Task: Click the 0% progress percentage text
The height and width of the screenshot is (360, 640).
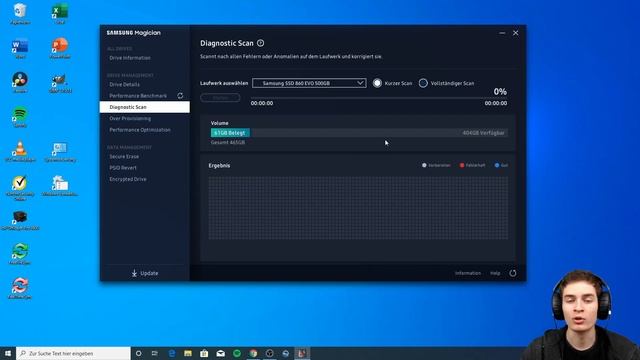Action: [500, 92]
